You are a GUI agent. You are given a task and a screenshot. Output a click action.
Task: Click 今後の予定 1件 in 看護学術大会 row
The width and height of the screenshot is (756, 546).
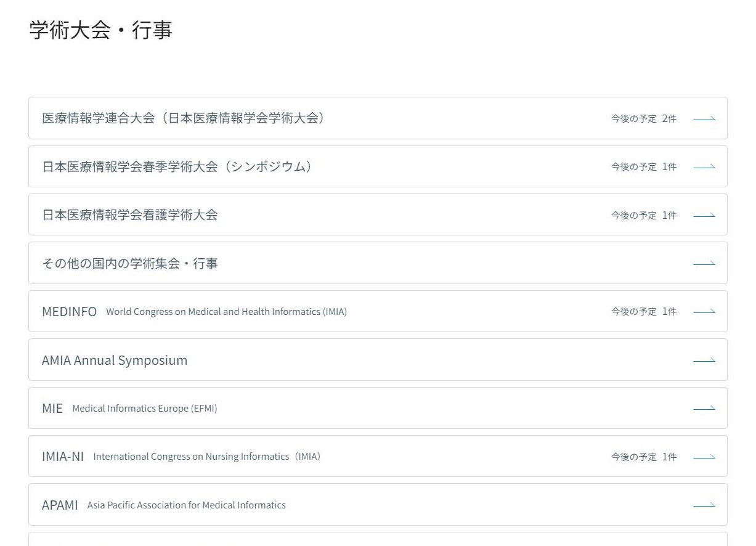(643, 215)
